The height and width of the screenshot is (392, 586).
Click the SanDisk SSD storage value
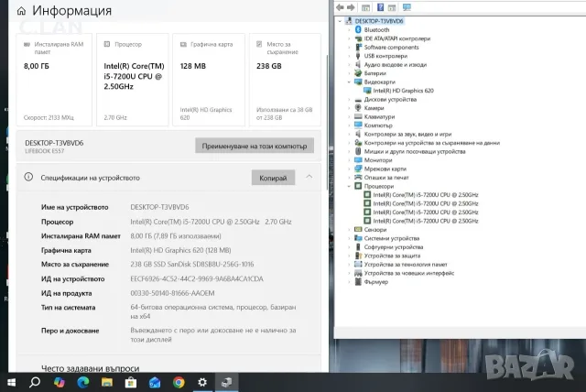coord(191,264)
